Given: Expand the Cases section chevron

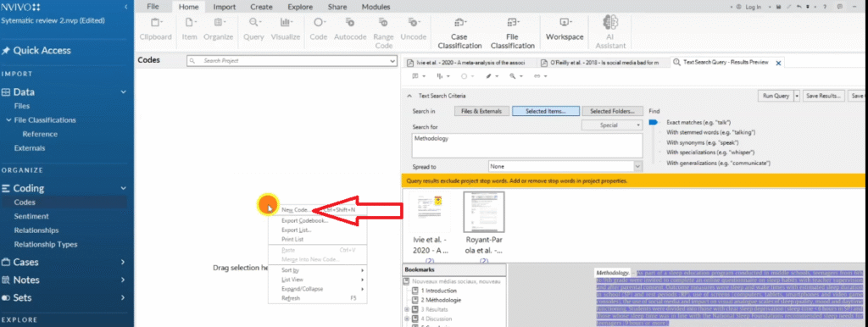Looking at the screenshot, I should tap(124, 263).
